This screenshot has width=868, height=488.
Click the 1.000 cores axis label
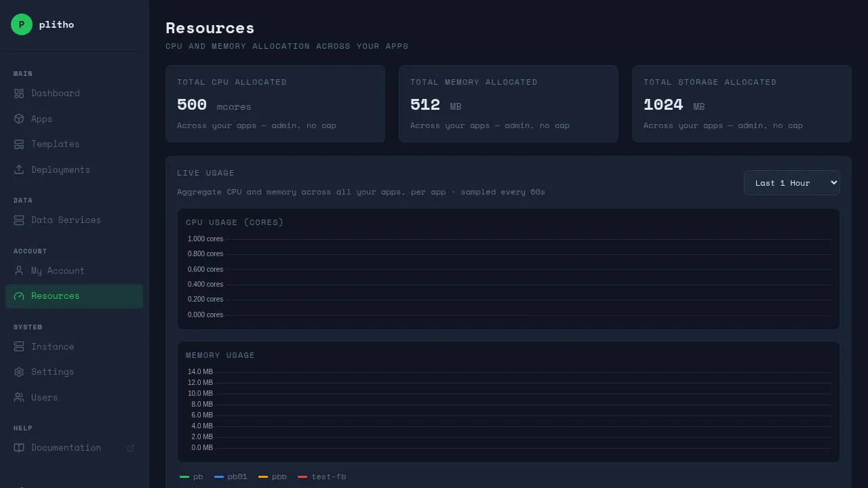click(205, 239)
